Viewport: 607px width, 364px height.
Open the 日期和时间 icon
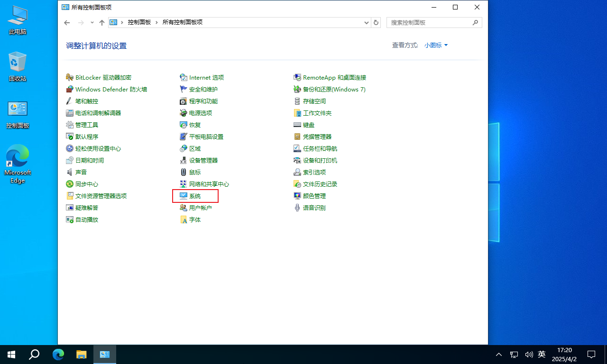[70, 160]
